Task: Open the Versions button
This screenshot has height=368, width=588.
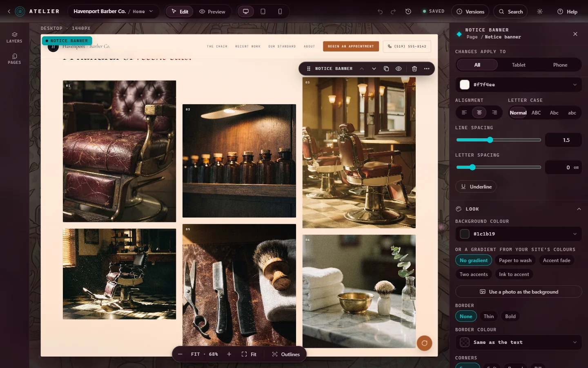Action: (470, 11)
